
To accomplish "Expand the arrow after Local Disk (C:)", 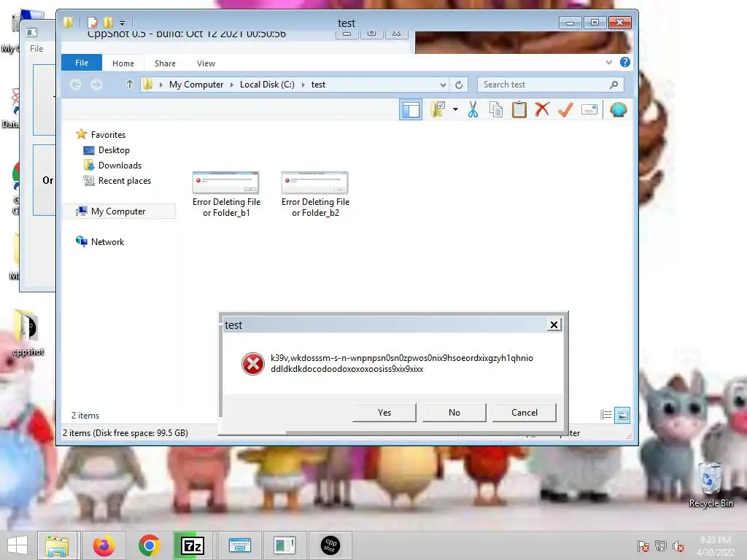I will (303, 85).
